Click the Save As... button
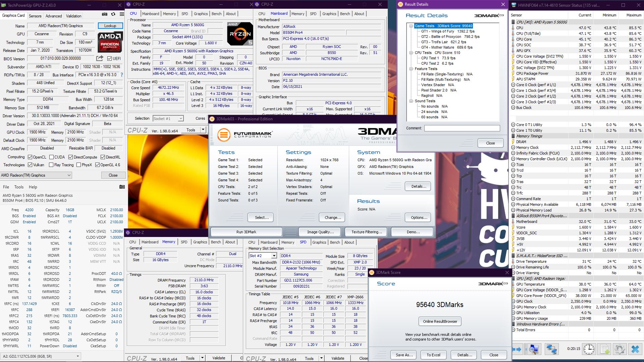 click(404, 355)
